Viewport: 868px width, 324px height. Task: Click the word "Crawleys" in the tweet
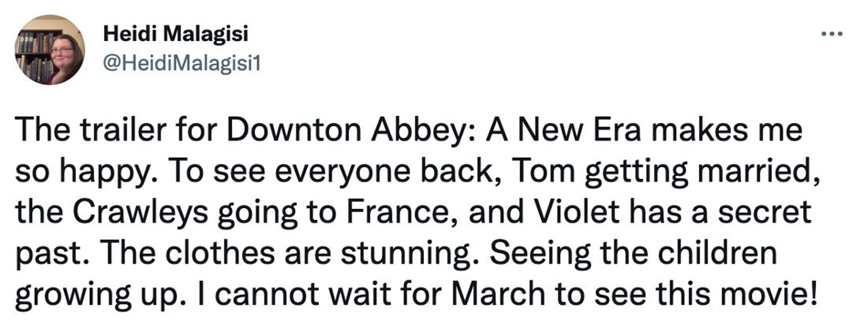140,213
